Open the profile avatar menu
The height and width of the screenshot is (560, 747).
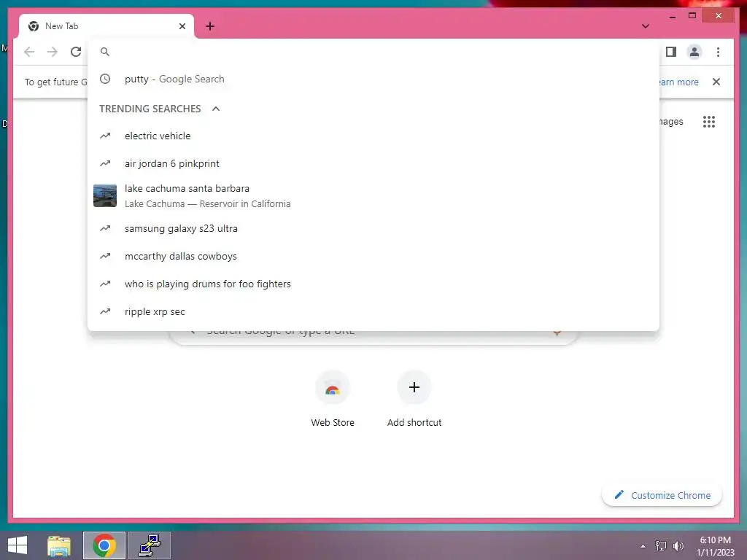click(x=694, y=52)
